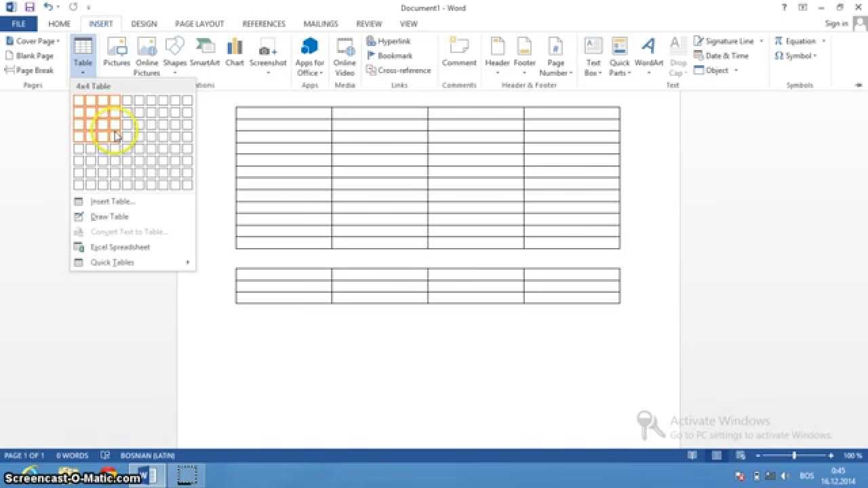Add a new Comment

pos(459,53)
